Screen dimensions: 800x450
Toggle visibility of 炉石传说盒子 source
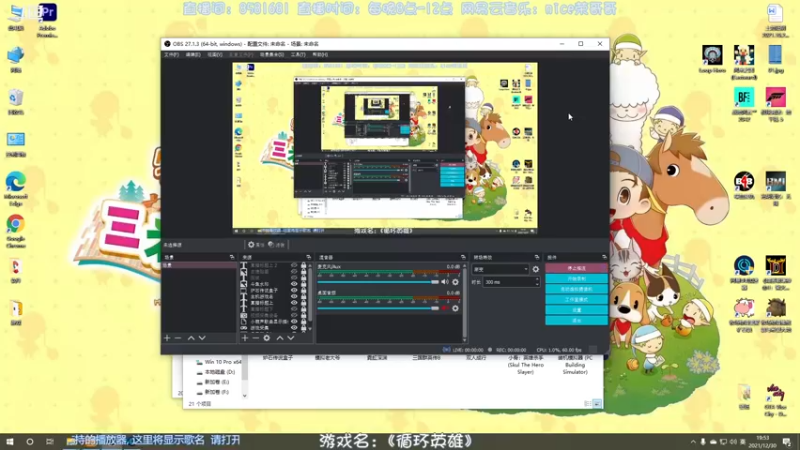coord(294,290)
